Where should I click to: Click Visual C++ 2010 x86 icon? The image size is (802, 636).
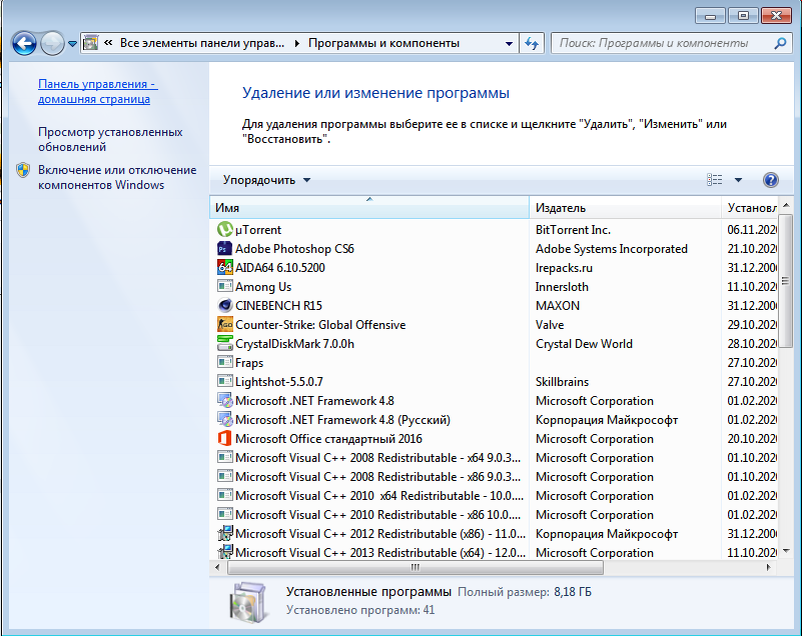click(x=225, y=514)
